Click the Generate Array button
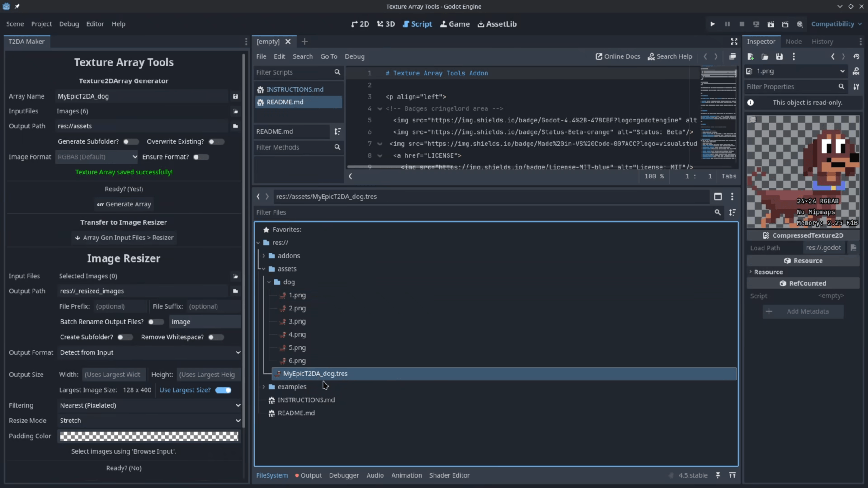The width and height of the screenshot is (868, 488). [124, 204]
